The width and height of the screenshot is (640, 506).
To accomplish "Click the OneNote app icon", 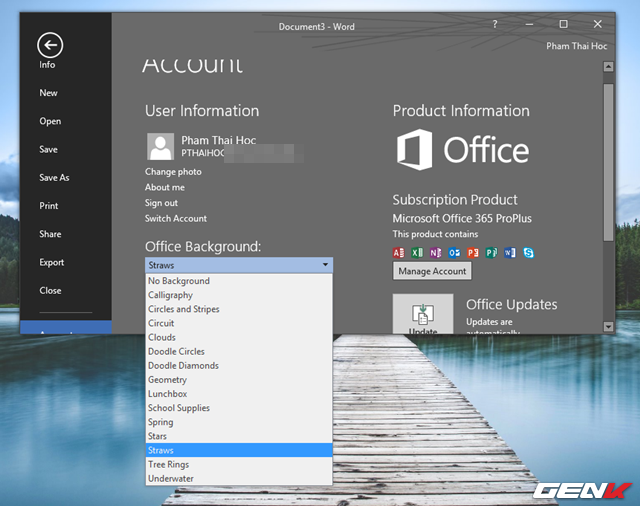I will [435, 253].
